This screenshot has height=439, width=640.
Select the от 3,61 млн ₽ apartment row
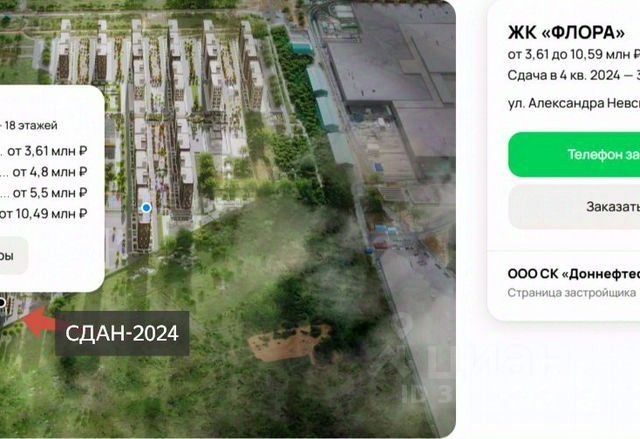44,151
